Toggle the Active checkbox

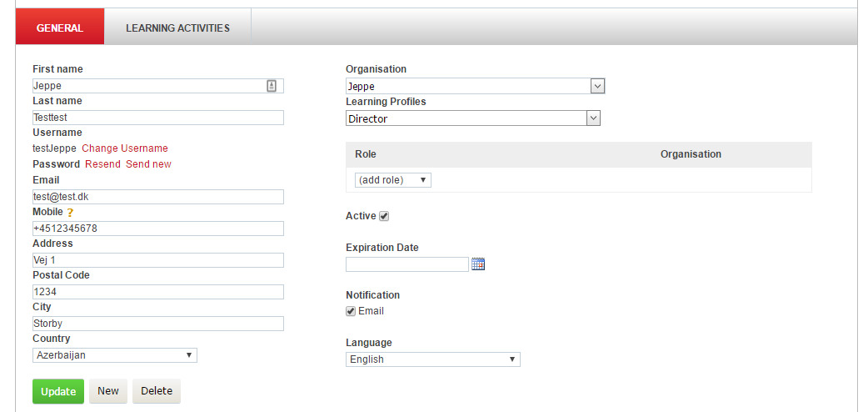click(384, 217)
